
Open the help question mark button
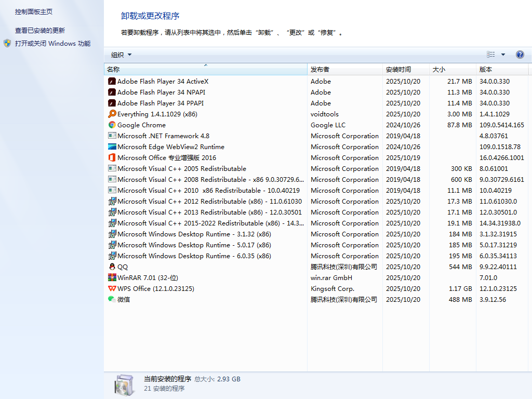pos(520,55)
